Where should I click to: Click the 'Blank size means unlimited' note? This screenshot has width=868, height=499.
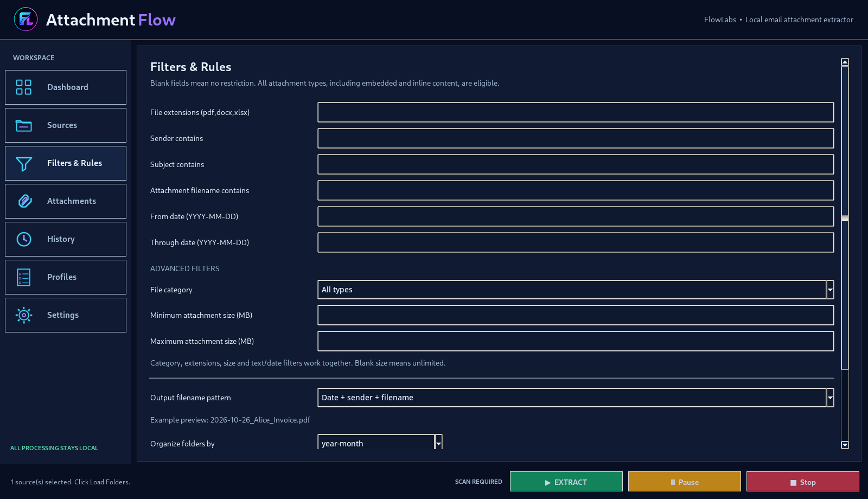pyautogui.click(x=400, y=363)
